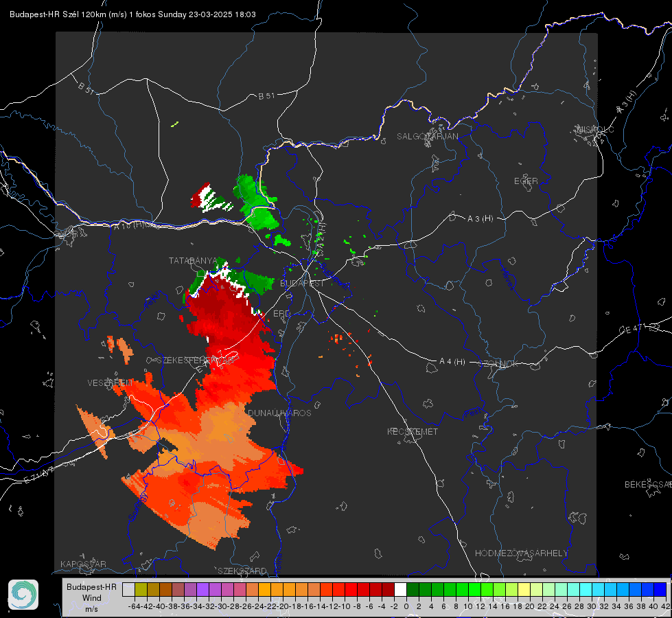Select the yellow swatch in the wind legend
The image size is (672, 618).
[524, 589]
